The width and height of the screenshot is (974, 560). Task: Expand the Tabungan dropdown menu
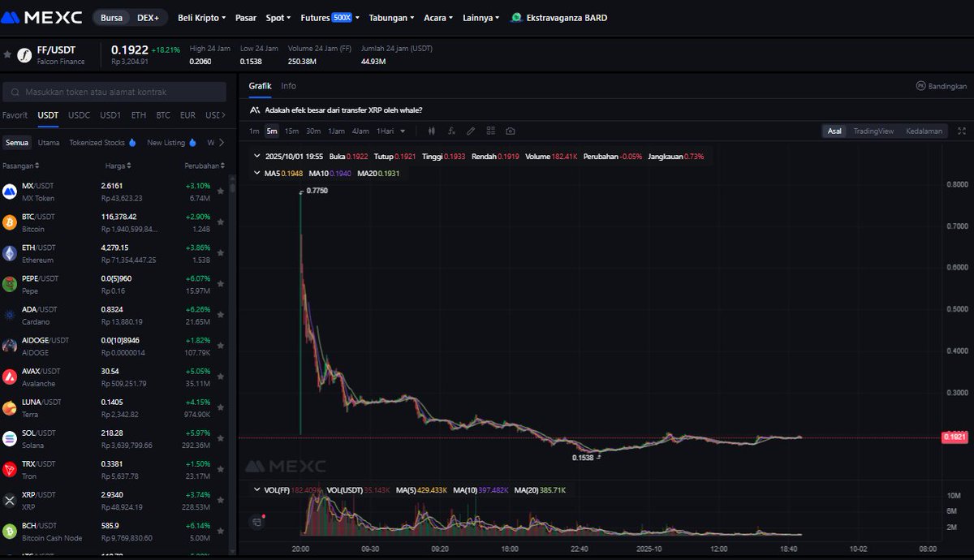tap(391, 17)
